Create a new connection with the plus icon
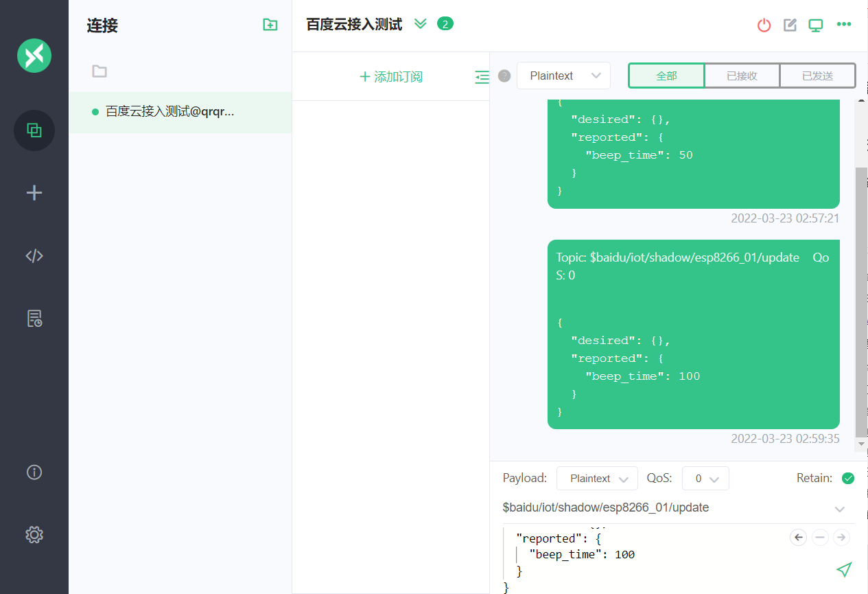This screenshot has height=594, width=868. pyautogui.click(x=34, y=193)
